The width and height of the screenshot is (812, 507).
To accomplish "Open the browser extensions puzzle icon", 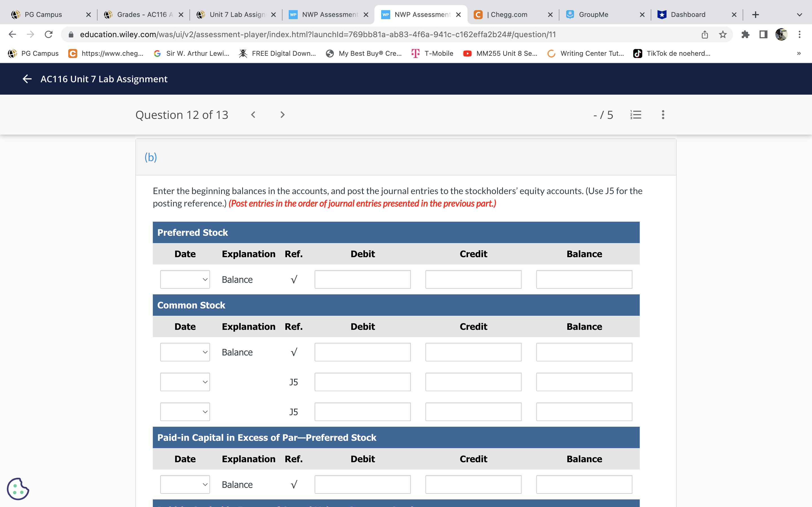I will click(745, 35).
